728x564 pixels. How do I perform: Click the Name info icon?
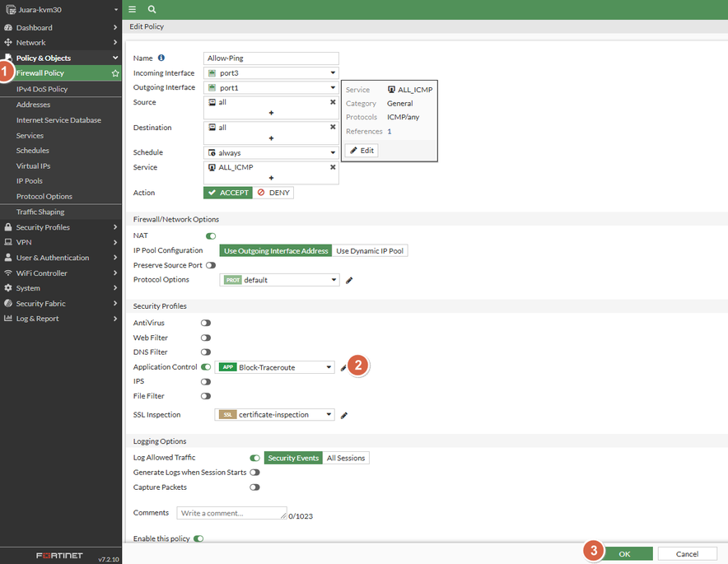tap(161, 58)
